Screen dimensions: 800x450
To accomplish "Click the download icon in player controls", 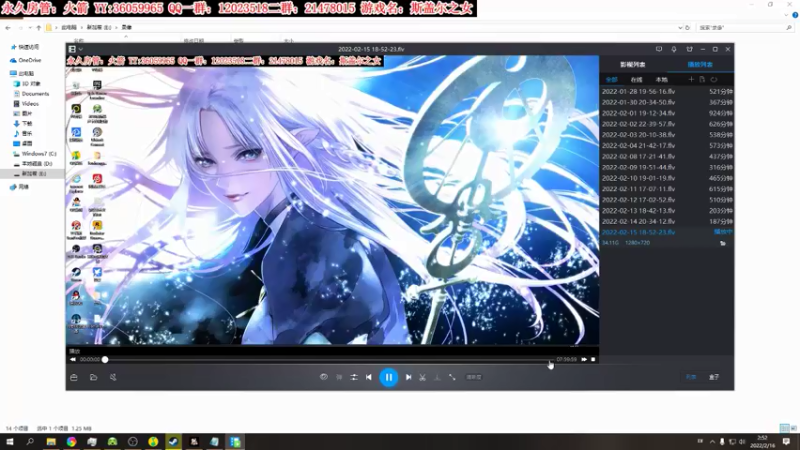I will 437,378.
